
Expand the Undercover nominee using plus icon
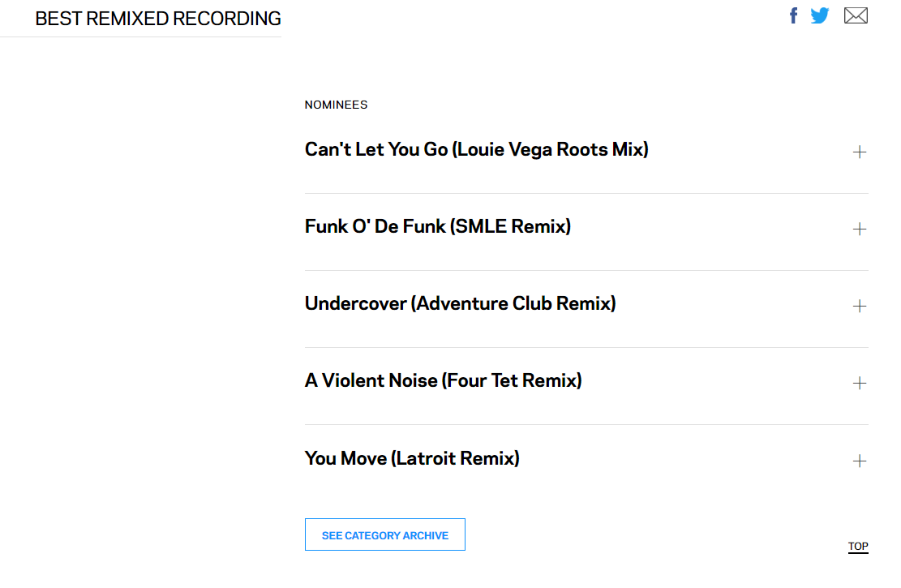pyautogui.click(x=860, y=306)
